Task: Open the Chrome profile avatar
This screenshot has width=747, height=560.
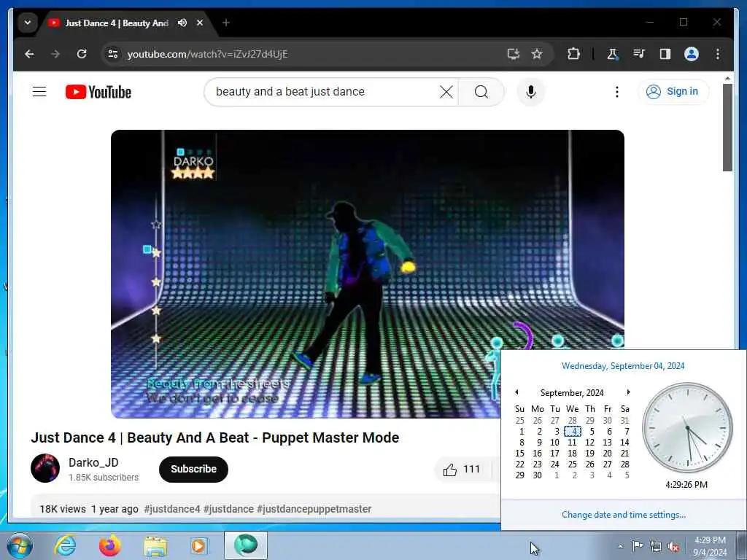Action: (x=692, y=54)
